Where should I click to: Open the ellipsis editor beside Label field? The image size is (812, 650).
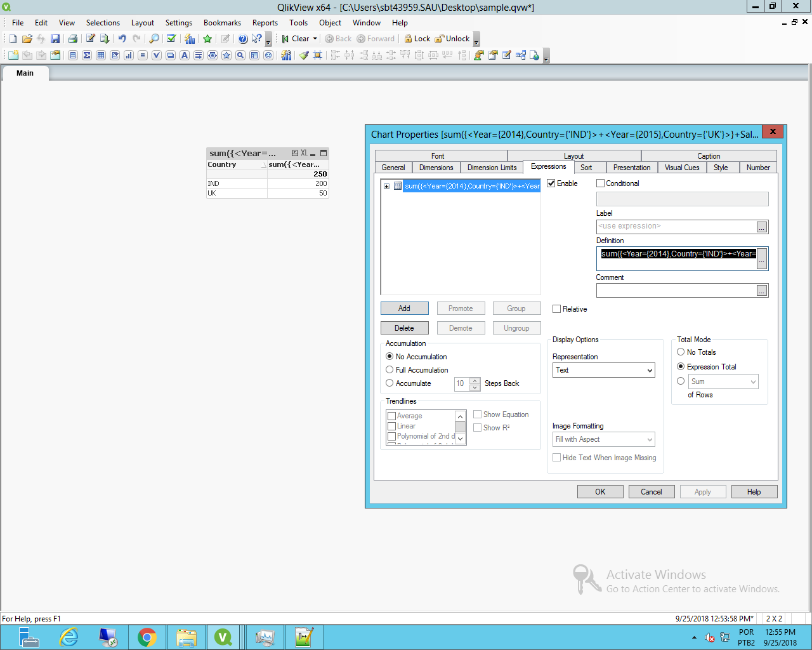[x=762, y=227]
